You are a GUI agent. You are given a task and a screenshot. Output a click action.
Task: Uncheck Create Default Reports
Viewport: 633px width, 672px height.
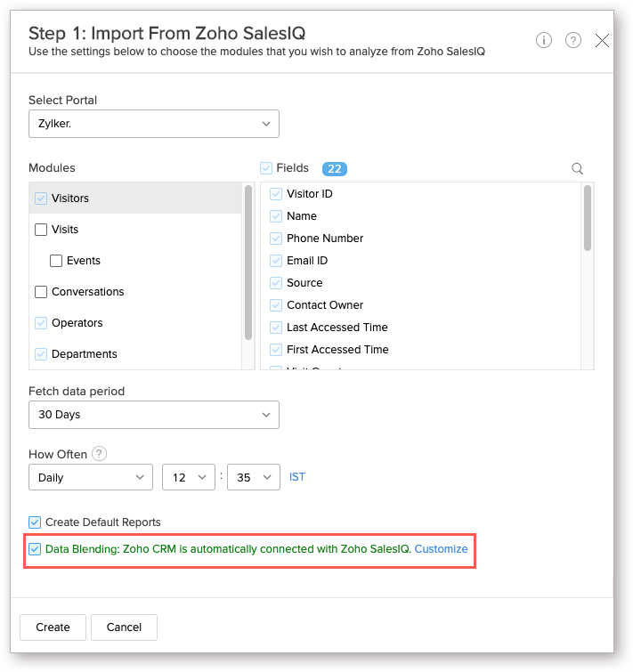pos(35,522)
